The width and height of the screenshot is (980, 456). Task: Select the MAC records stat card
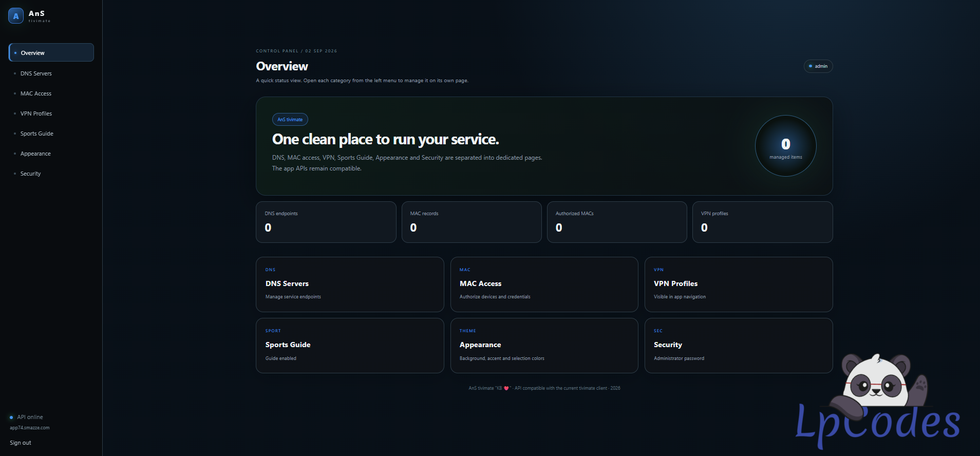pyautogui.click(x=472, y=222)
